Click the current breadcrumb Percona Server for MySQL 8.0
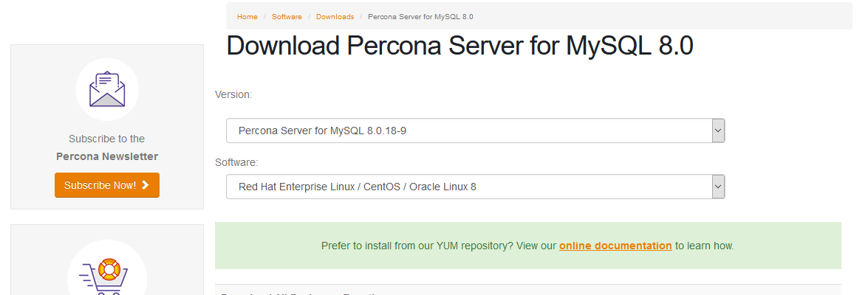The height and width of the screenshot is (295, 868). click(x=421, y=16)
